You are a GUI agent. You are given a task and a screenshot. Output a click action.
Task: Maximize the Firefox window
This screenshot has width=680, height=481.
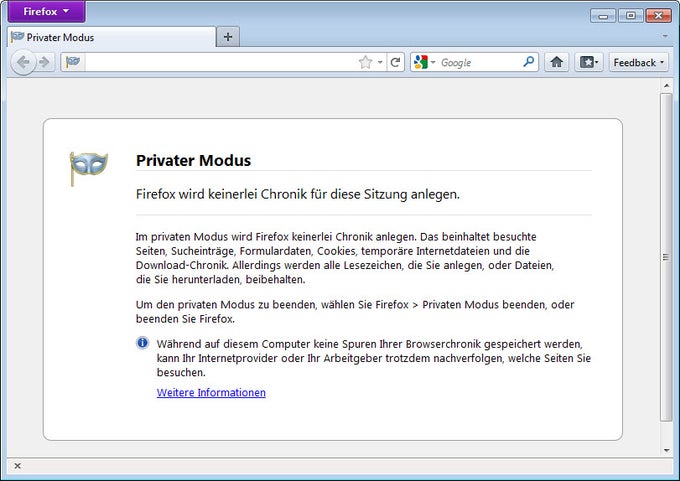(x=631, y=16)
